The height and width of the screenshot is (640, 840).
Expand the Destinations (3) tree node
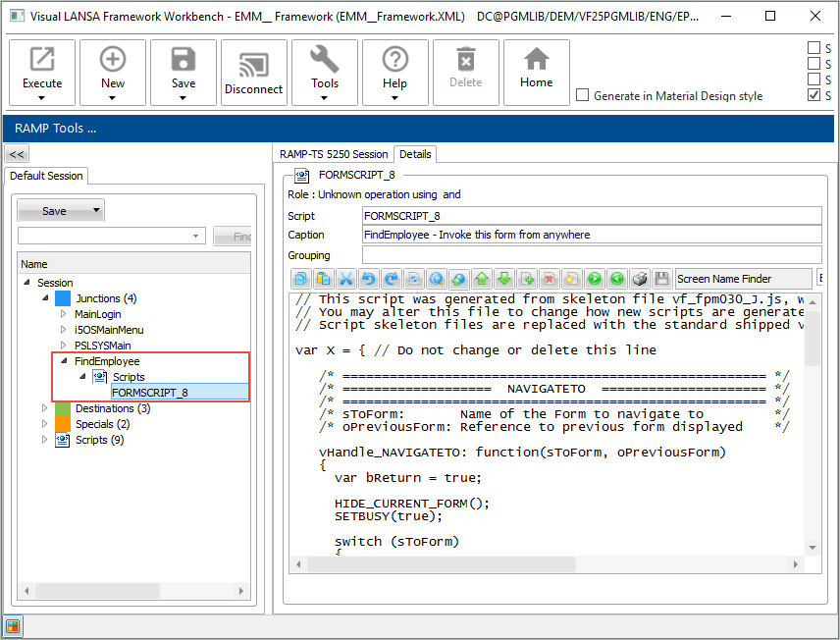pos(44,408)
